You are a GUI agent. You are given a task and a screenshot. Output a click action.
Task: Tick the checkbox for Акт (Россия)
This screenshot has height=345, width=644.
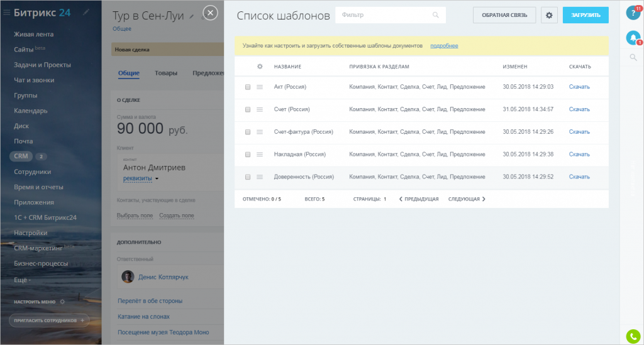coord(248,87)
